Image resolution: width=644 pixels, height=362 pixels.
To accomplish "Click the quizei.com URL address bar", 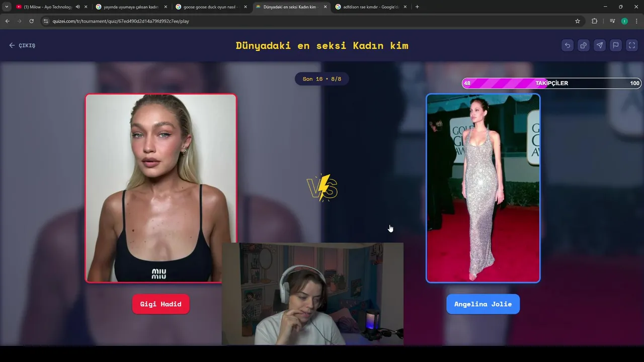I will click(307, 21).
